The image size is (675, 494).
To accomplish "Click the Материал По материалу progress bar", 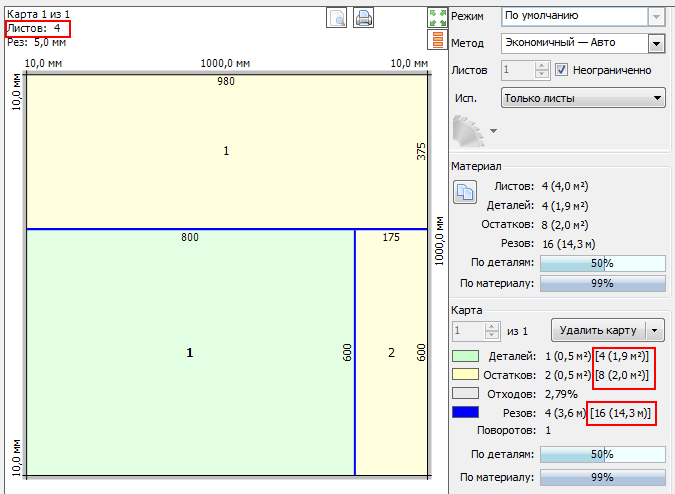I will 603,284.
